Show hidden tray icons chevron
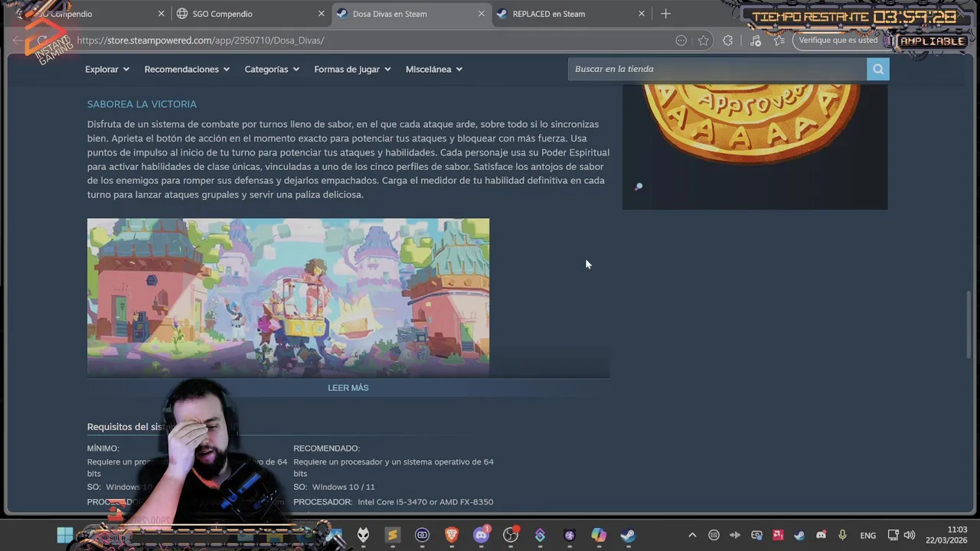 click(692, 535)
